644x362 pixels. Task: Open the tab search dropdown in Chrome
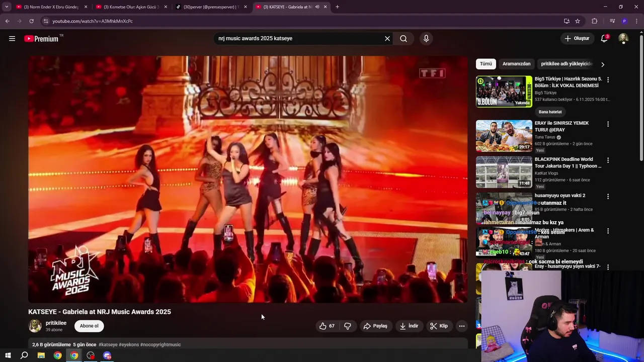pyautogui.click(x=7, y=7)
